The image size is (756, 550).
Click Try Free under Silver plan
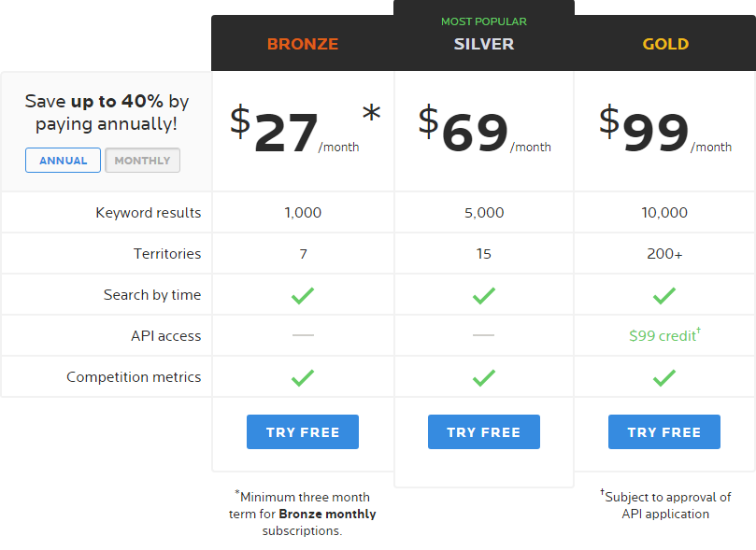pos(483,432)
